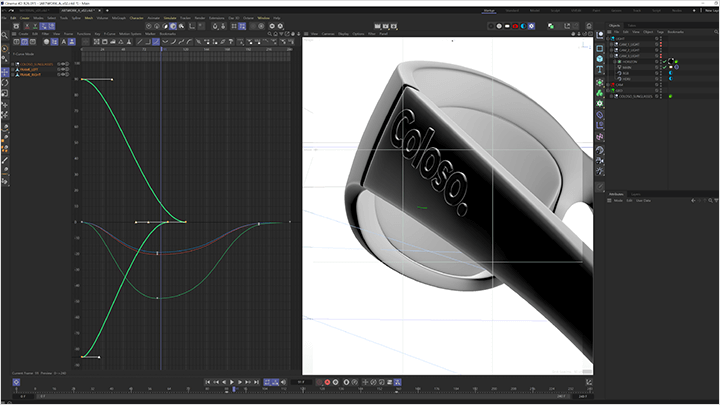Toggle the green enable checkmark on HORIZON
The height and width of the screenshot is (405, 720).
click(x=664, y=62)
